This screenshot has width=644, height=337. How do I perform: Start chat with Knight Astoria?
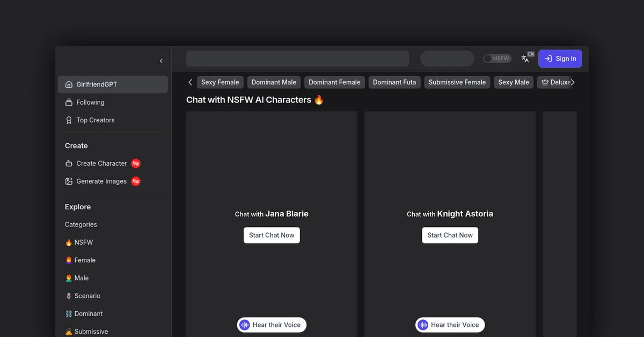[x=450, y=235]
